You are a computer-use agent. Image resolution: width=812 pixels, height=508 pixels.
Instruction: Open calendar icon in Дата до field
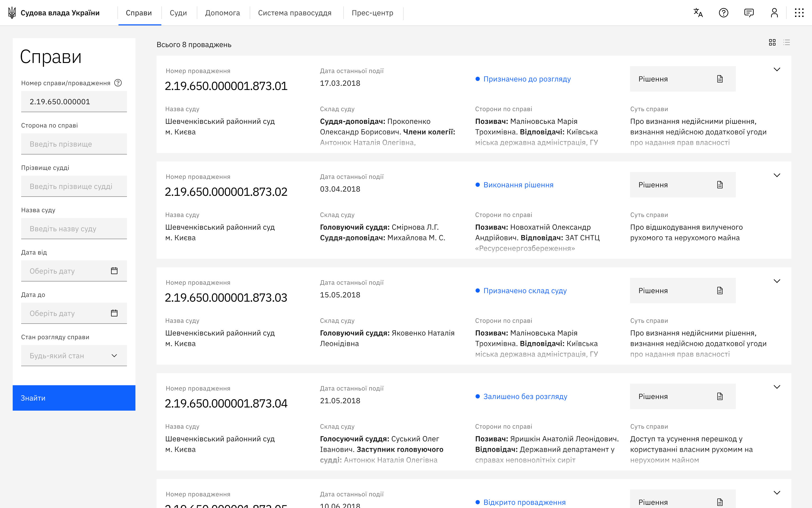coord(114,313)
